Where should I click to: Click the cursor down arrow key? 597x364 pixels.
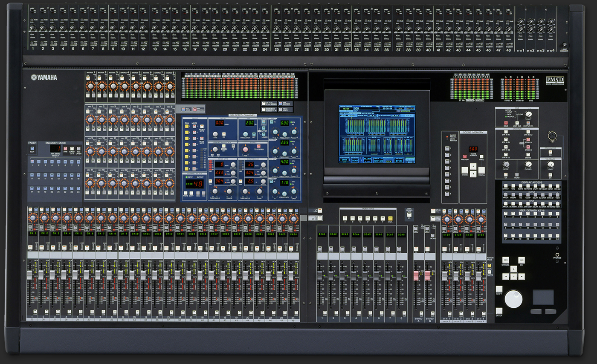coord(513,277)
